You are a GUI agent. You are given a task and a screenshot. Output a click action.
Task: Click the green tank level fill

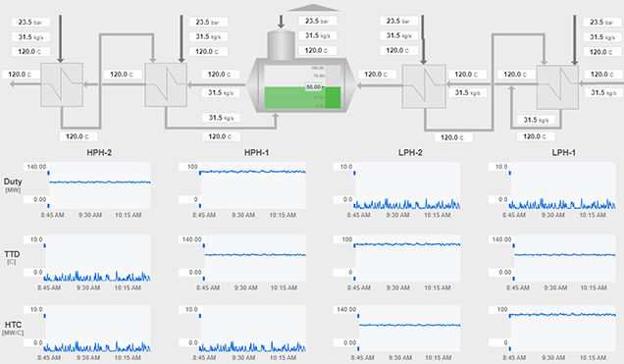(303, 97)
